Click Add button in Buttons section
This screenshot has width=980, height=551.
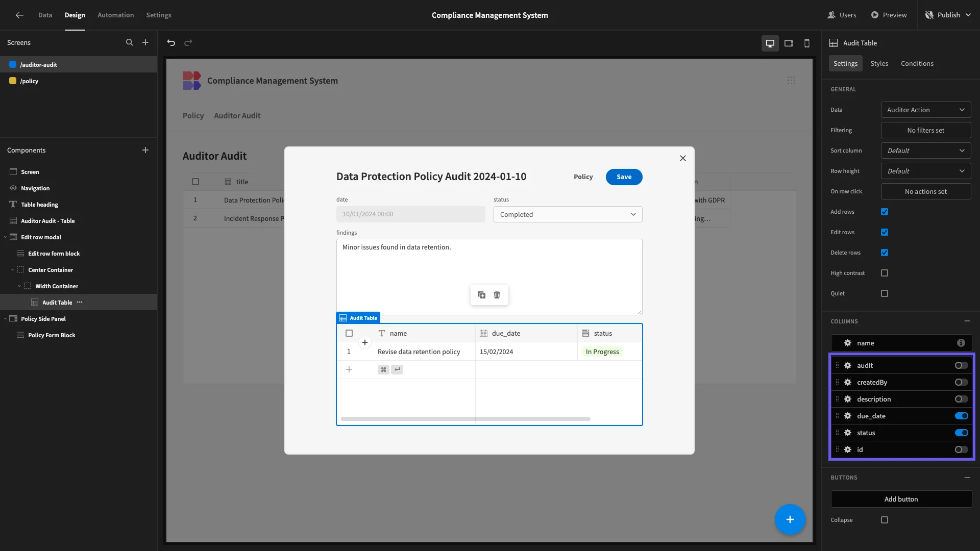point(901,499)
